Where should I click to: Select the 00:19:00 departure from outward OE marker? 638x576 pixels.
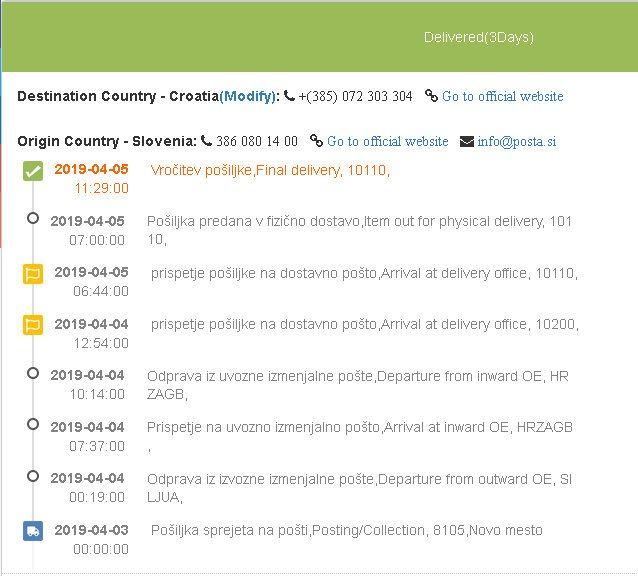point(33,476)
